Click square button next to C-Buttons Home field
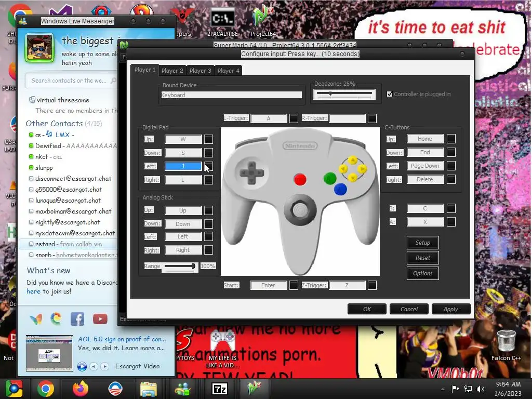Viewport: 532px width, 399px height. [x=451, y=139]
